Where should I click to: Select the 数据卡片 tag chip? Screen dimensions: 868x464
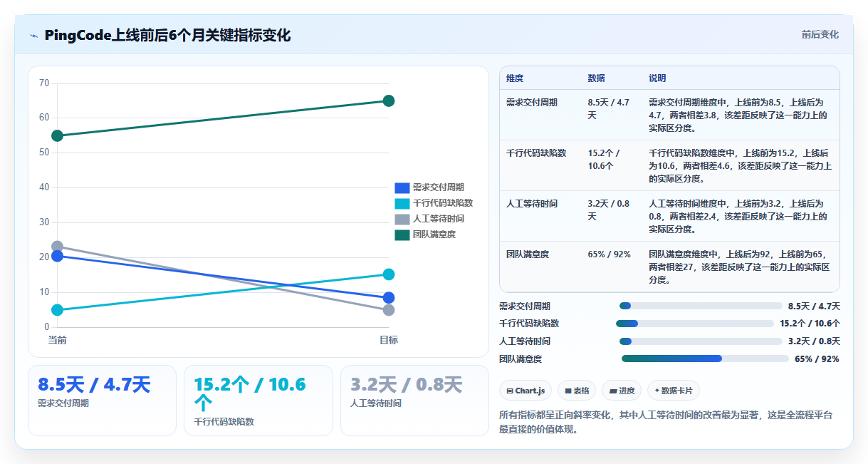[x=674, y=391]
